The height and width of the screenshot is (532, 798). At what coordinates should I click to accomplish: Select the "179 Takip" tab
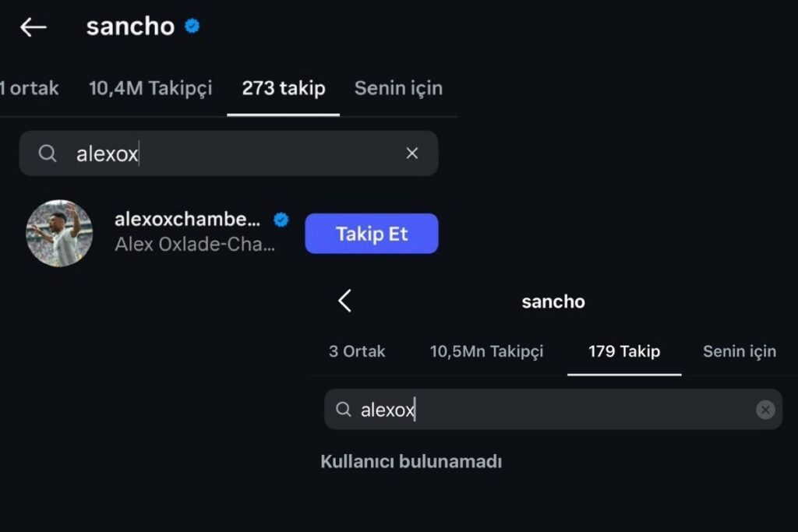[x=624, y=351]
